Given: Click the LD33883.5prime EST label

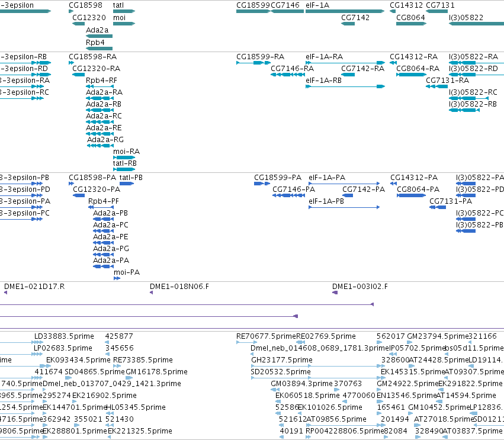Looking at the screenshot, I should coord(64,336).
